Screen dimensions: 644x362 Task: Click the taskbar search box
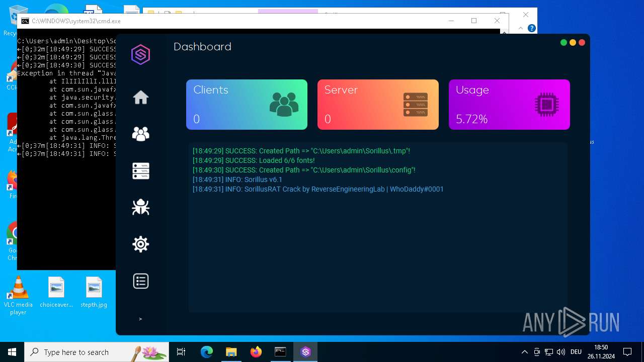pos(97,352)
